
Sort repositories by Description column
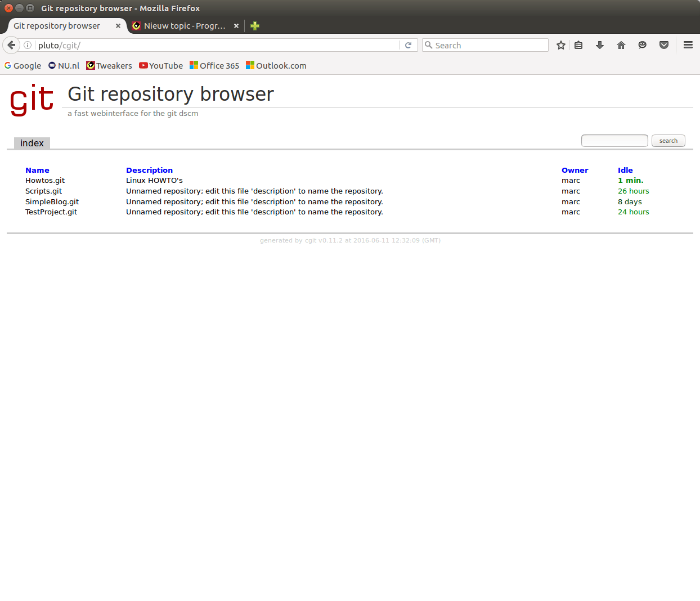click(x=149, y=170)
